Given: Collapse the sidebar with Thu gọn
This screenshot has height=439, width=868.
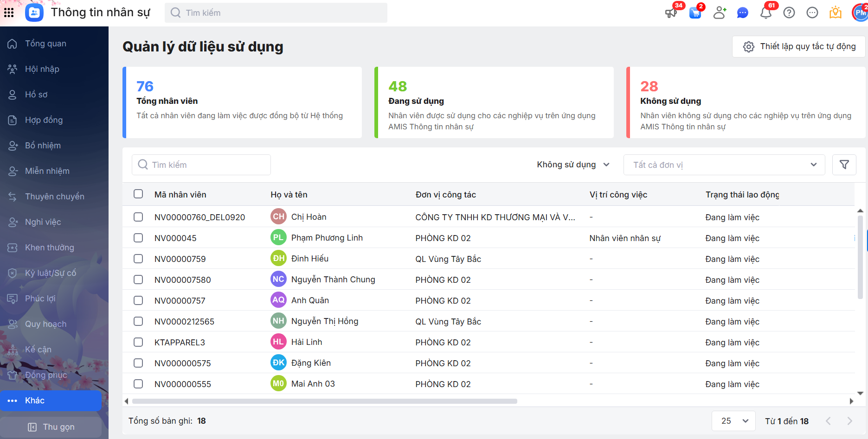Looking at the screenshot, I should [51, 427].
